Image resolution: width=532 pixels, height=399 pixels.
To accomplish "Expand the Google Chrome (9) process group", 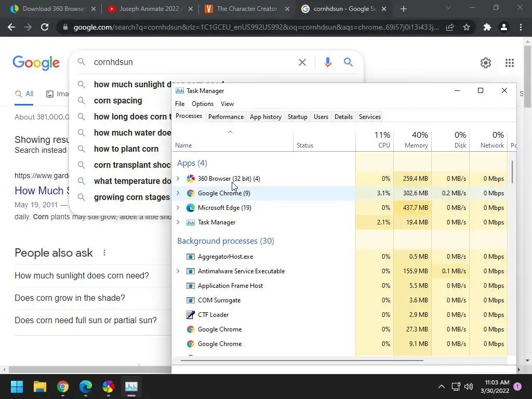I will [178, 193].
